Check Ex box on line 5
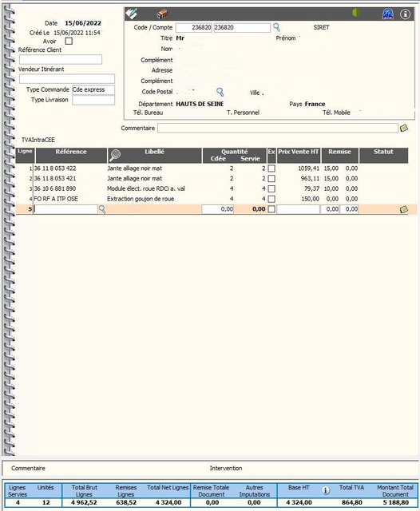 click(x=271, y=209)
